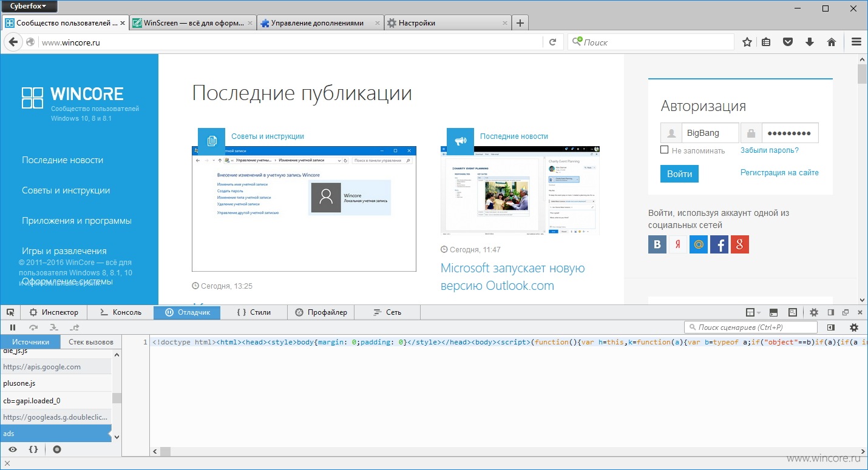Image resolution: width=868 pixels, height=470 pixels.
Task: Sign in with Facebook icon
Action: coord(719,244)
